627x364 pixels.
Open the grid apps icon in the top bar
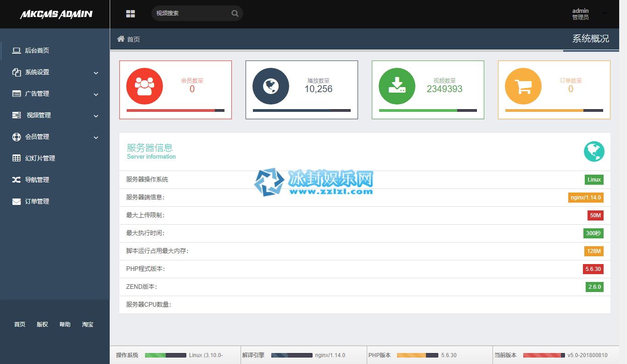[130, 13]
